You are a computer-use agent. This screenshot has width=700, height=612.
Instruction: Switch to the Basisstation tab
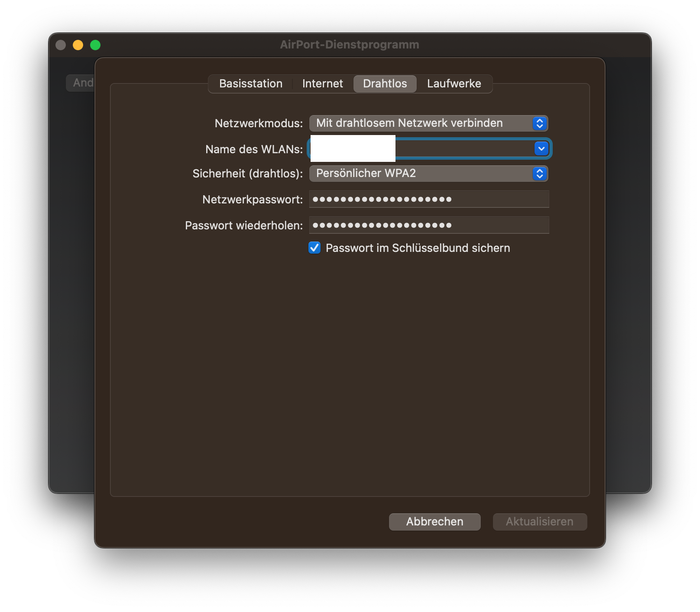click(x=251, y=84)
